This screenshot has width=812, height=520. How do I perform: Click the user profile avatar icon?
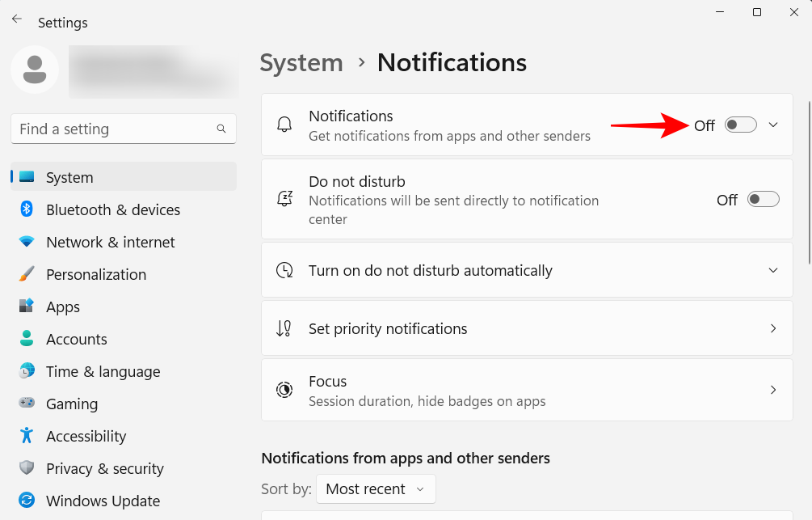[x=35, y=70]
